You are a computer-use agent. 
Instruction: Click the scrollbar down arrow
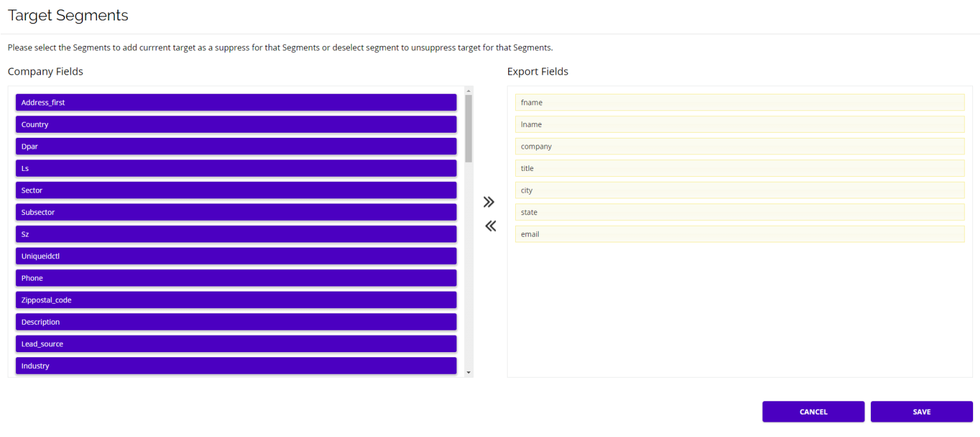(x=469, y=372)
